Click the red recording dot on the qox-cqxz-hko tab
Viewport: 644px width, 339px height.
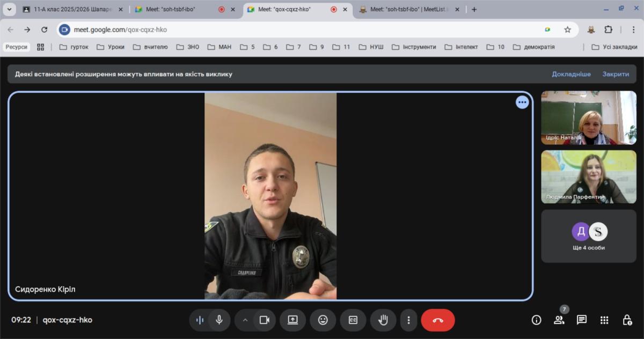(333, 9)
